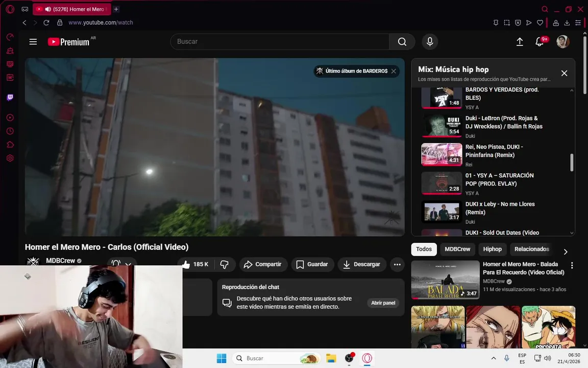This screenshot has width=588, height=368.
Task: Click Abrir panel chat replay button
Action: pyautogui.click(x=383, y=303)
